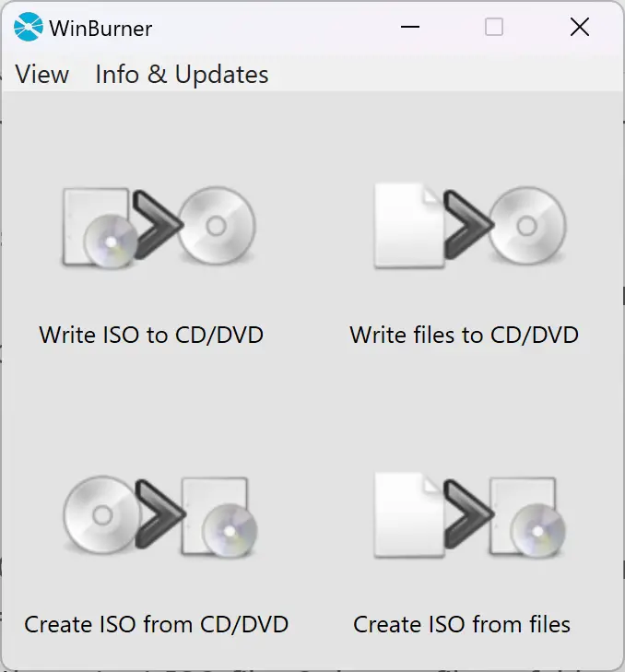
Task: Click the Write ISO to CD/DVD icon
Action: [x=159, y=227]
